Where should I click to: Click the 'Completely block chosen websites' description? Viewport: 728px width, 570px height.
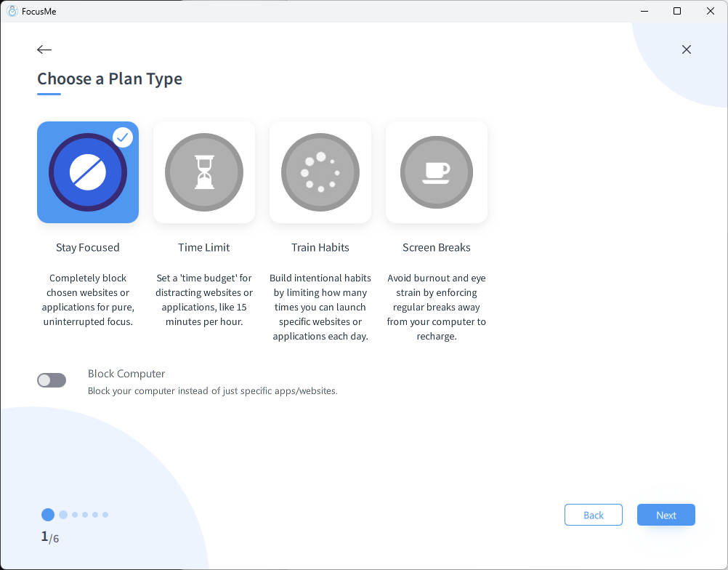(88, 300)
